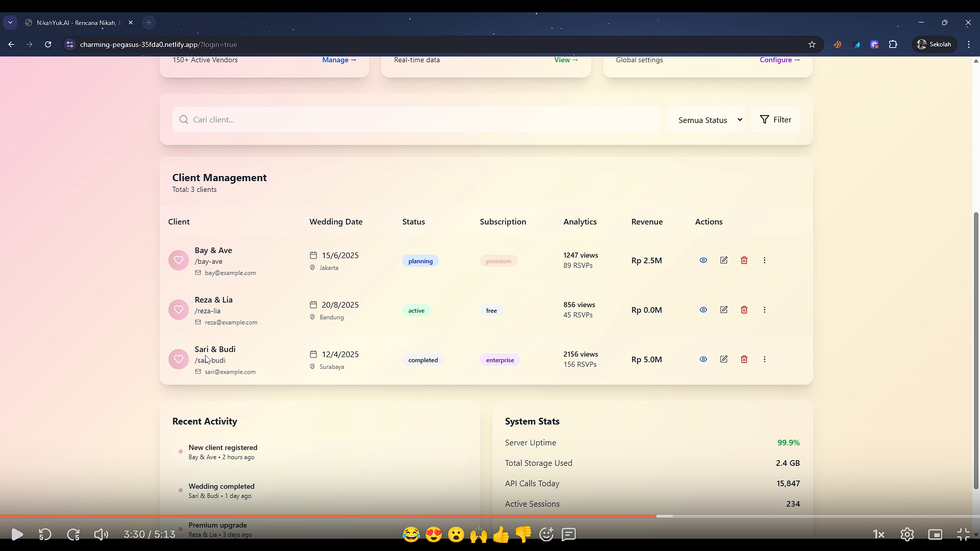Image resolution: width=980 pixels, height=551 pixels.
Task: Click the Filter button
Action: coord(775,119)
